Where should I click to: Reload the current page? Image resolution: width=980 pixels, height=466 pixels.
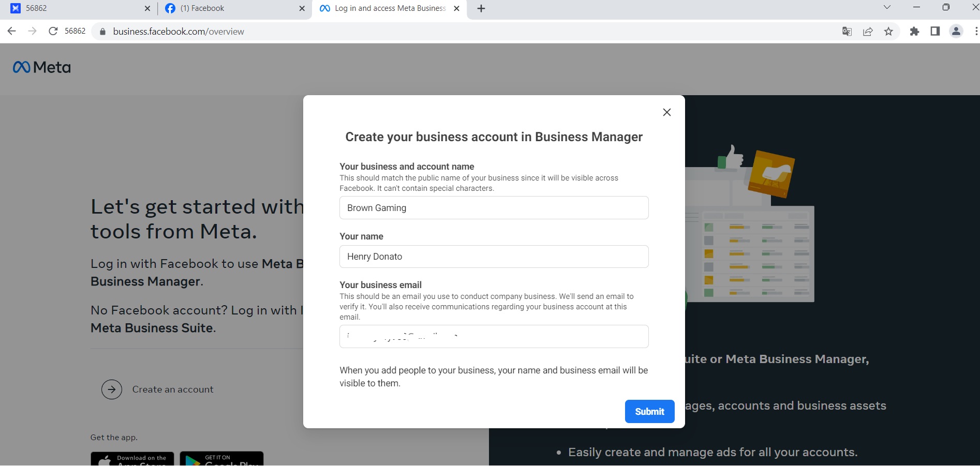click(x=53, y=31)
